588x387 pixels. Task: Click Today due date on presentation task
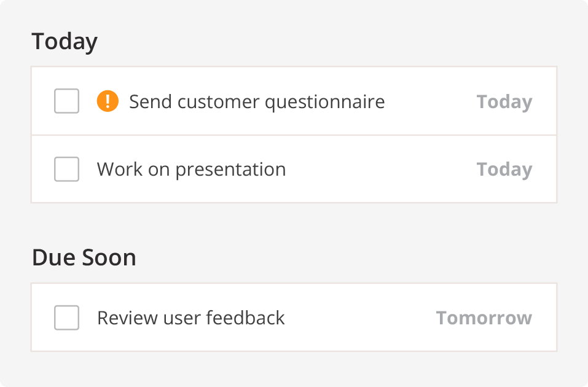[504, 169]
